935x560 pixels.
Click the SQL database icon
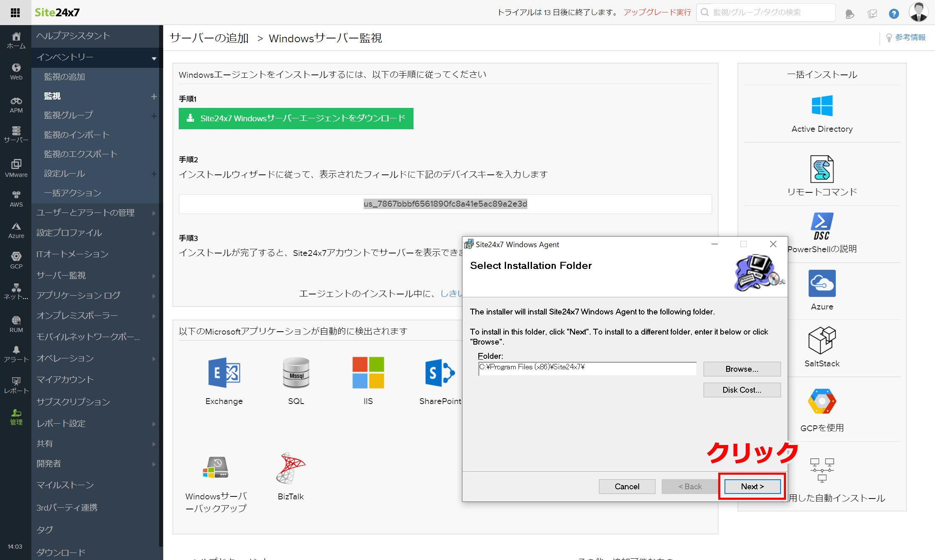(x=296, y=373)
